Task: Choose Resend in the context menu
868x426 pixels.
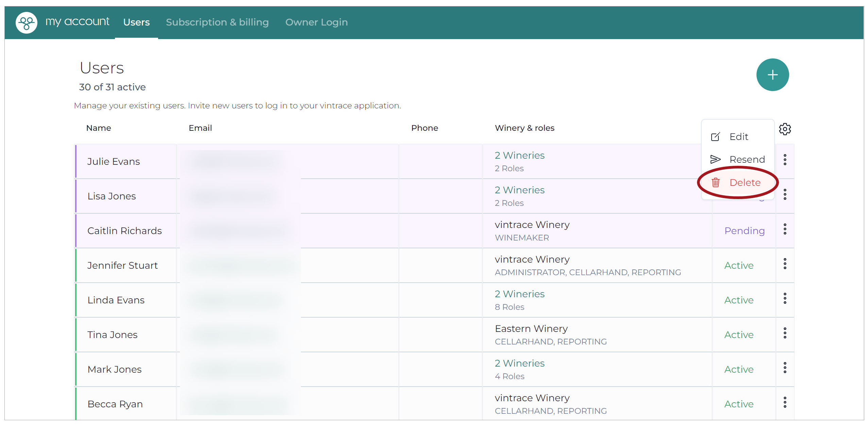Action: pyautogui.click(x=737, y=159)
